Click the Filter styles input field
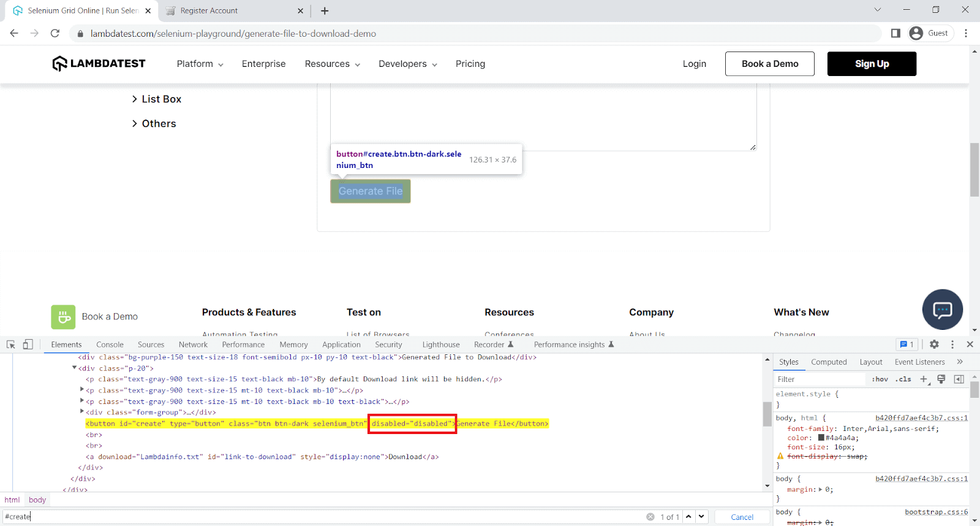This screenshot has height=526, width=980. (x=821, y=379)
